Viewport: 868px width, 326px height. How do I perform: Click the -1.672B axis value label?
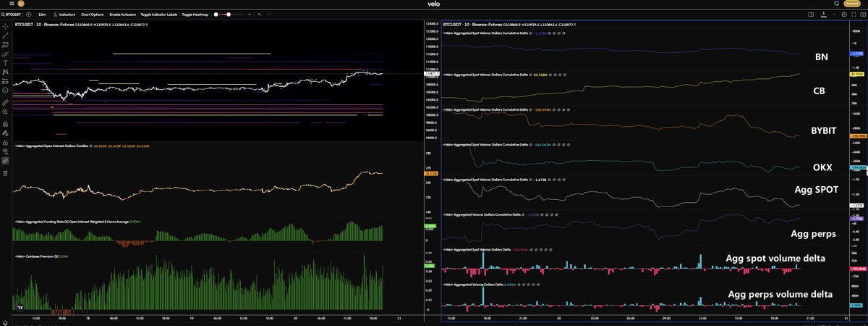click(856, 206)
